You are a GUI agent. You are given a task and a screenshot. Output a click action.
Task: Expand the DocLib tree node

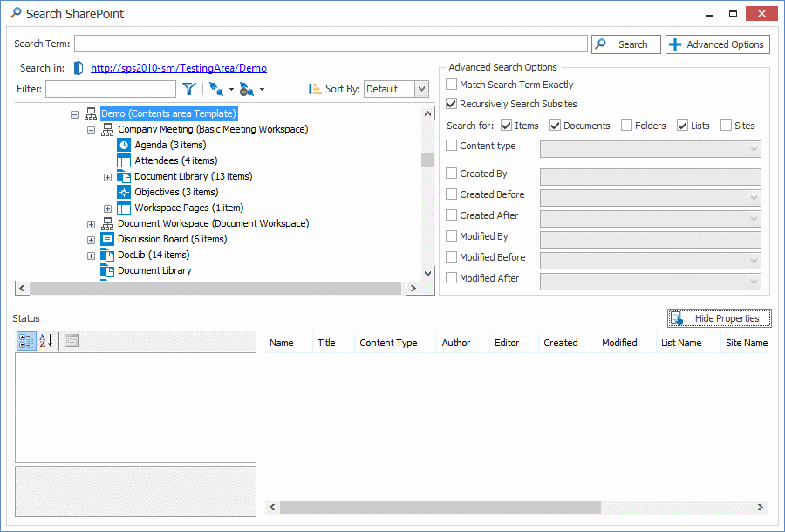(x=91, y=256)
